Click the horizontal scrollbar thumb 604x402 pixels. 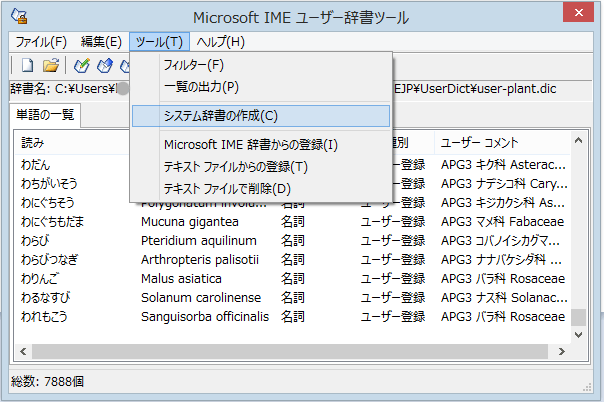(x=290, y=351)
